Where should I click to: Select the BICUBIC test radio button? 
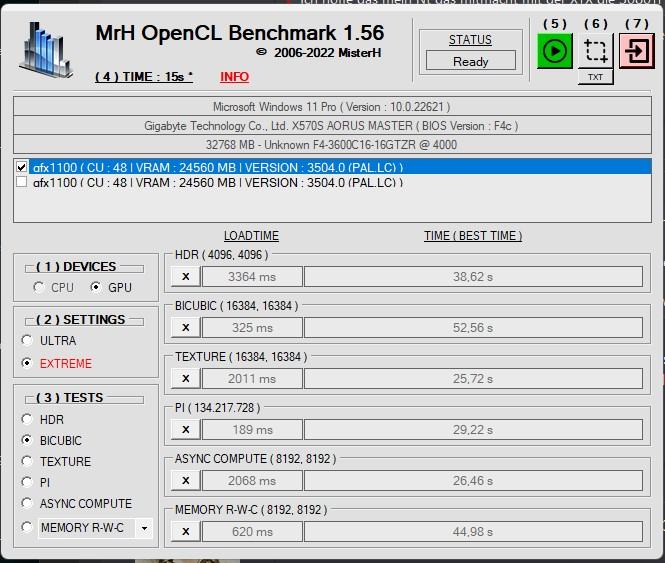pos(27,440)
